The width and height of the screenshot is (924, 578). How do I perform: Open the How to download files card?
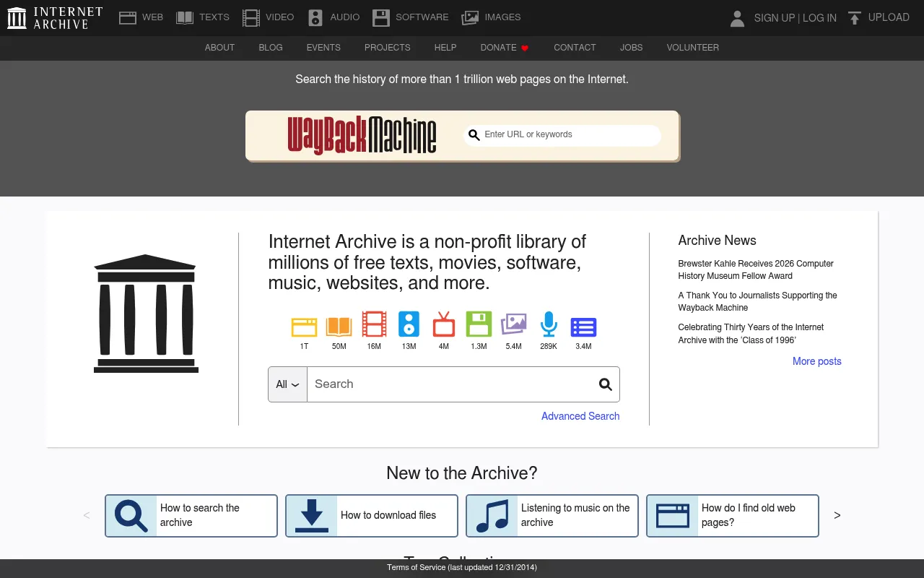coord(372,516)
